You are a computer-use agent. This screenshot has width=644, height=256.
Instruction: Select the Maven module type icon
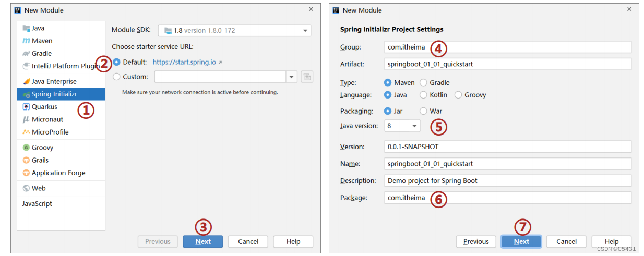click(26, 41)
